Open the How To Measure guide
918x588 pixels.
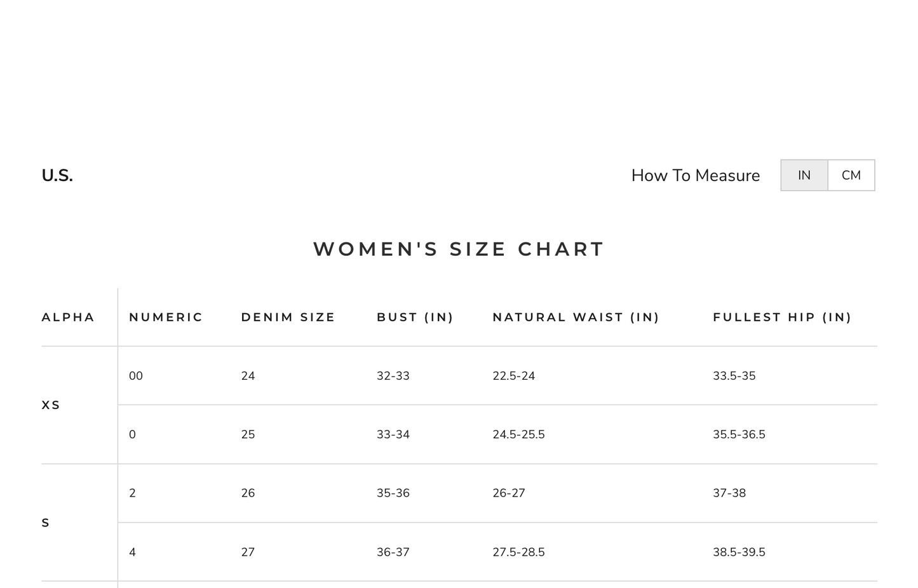[695, 175]
